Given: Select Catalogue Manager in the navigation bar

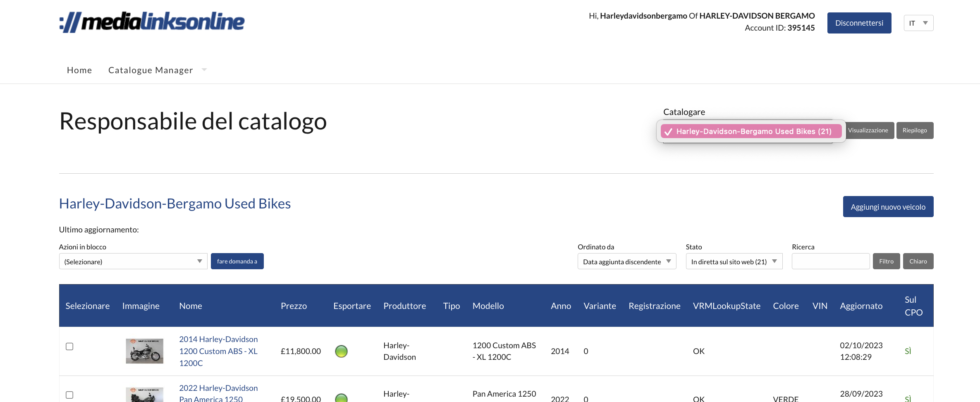Looking at the screenshot, I should (x=150, y=70).
